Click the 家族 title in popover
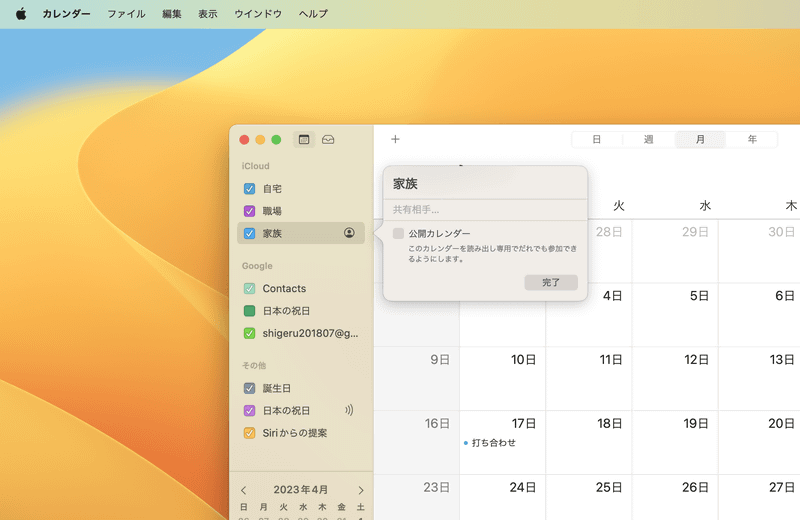This screenshot has width=800, height=520. 405,184
